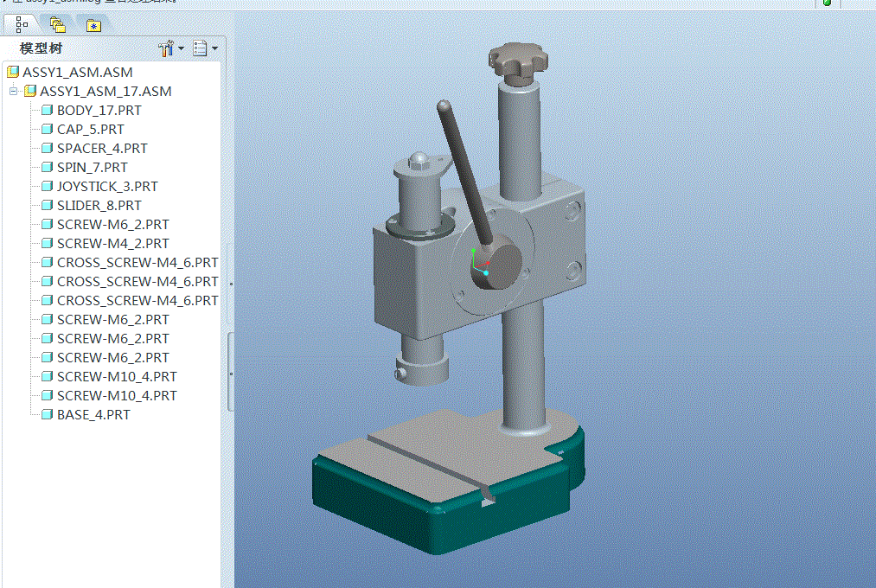
Task: Click the ASSY1_ASM_17.ASM assembly icon
Action: click(x=30, y=91)
